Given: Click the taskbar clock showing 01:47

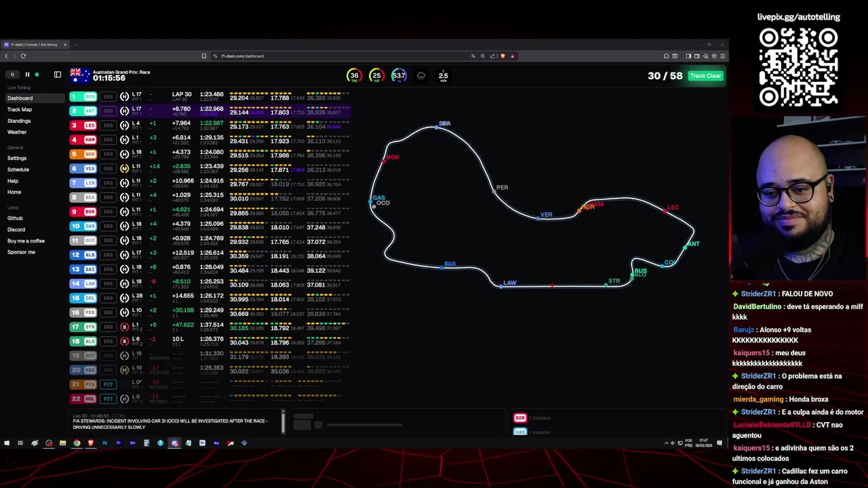Looking at the screenshot, I should [x=704, y=443].
